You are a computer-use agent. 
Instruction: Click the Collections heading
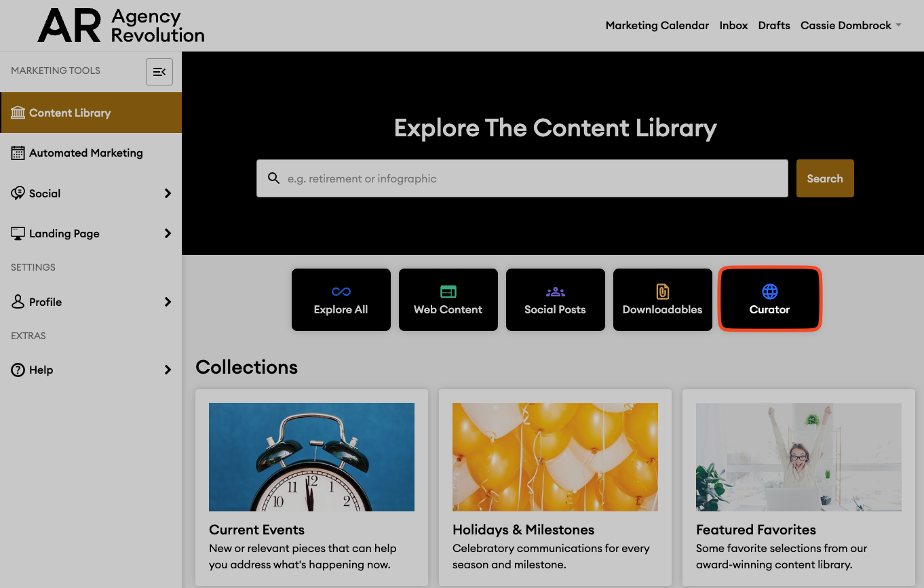(247, 367)
